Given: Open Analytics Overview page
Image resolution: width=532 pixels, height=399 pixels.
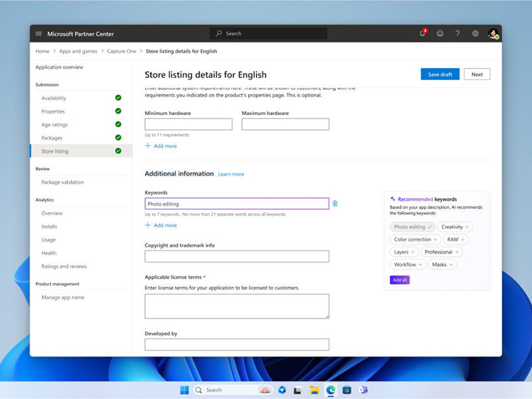Looking at the screenshot, I should (x=52, y=213).
